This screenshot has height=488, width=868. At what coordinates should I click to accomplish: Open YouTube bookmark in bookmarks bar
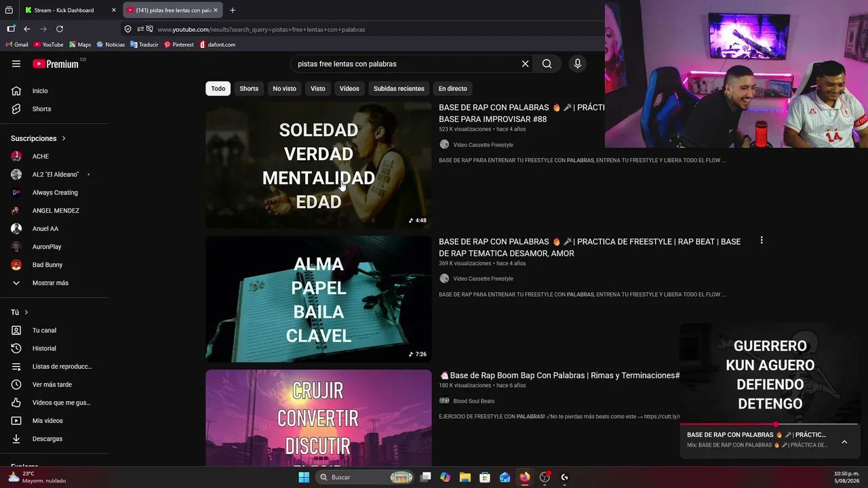(49, 45)
